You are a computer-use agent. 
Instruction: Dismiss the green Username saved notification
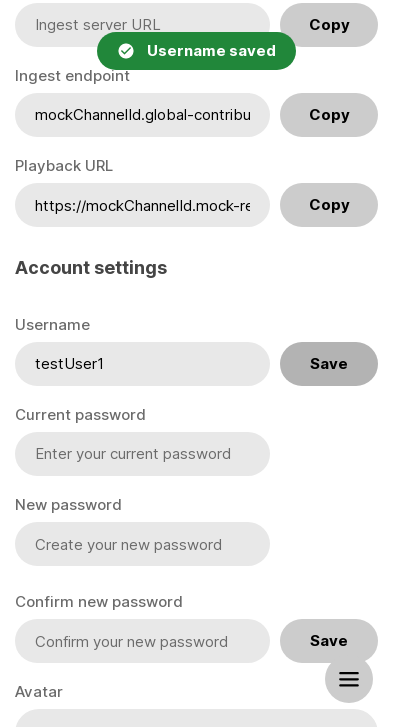[x=196, y=51]
